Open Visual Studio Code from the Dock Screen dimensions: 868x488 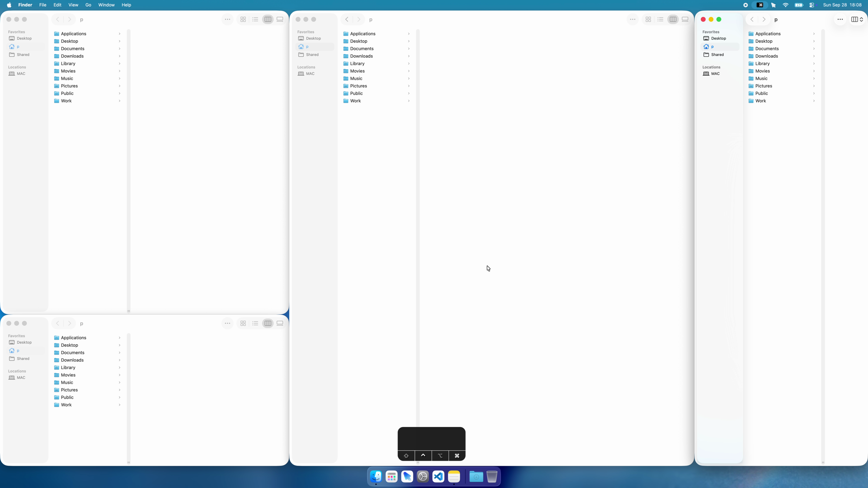[438, 477]
